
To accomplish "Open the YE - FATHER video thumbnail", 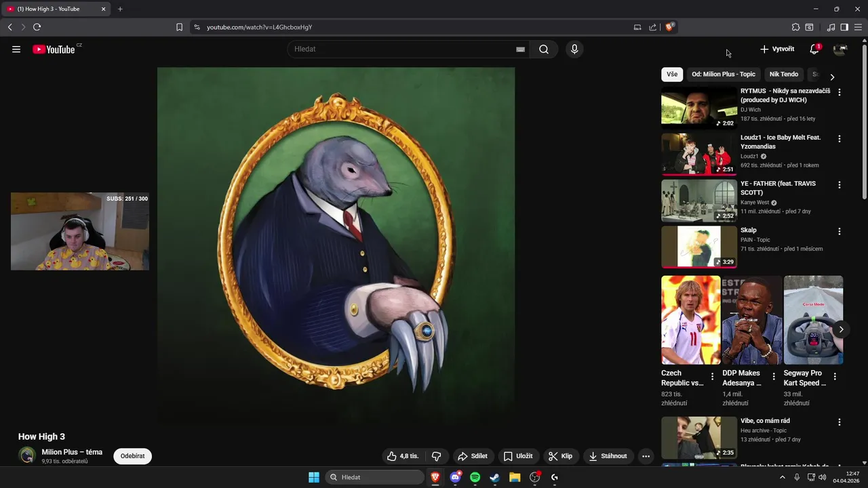I will 699,200.
